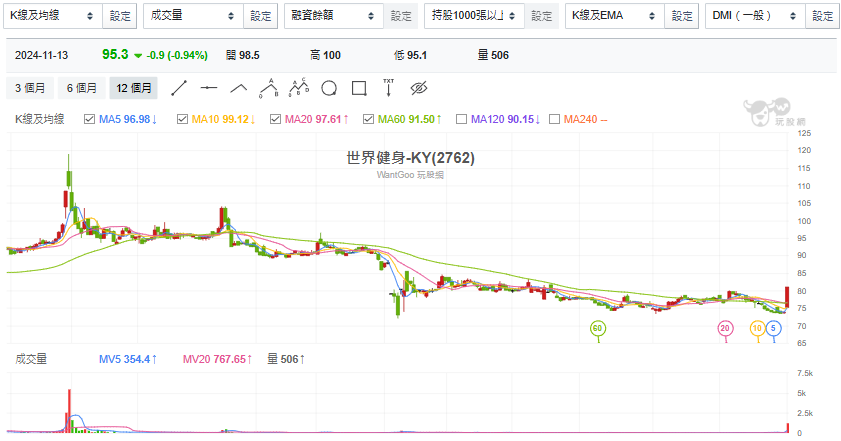Toggle the MA5 checkbox

90,119
